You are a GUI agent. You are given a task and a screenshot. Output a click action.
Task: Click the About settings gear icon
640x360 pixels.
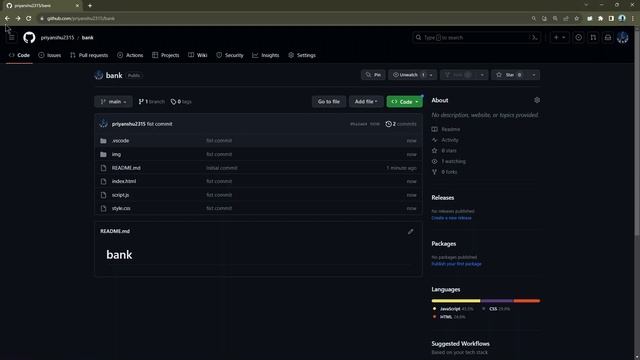coord(537,100)
